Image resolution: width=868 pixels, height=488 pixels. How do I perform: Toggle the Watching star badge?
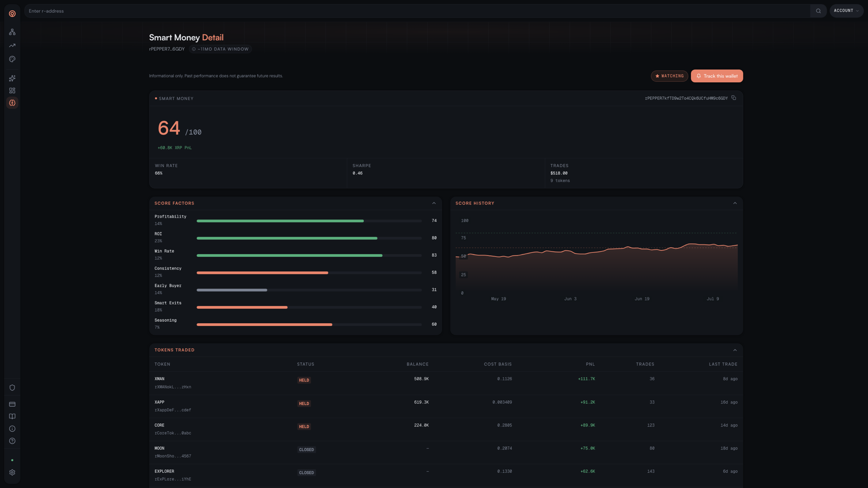670,76
